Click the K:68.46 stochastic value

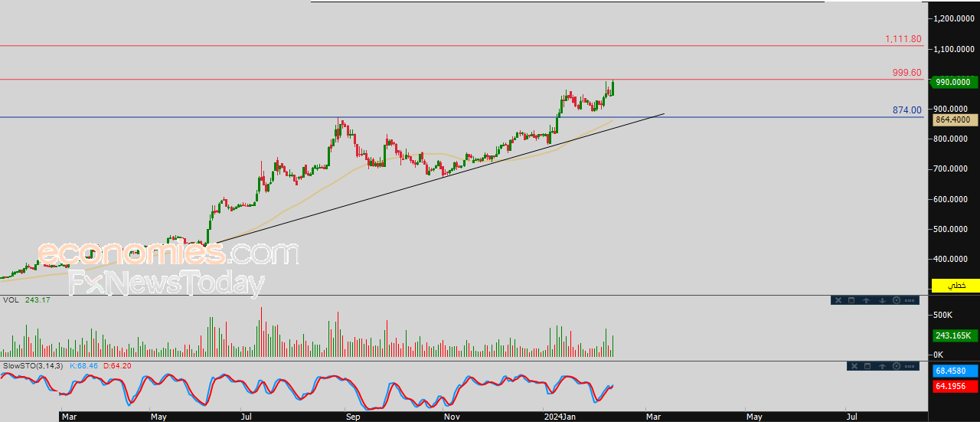point(84,365)
